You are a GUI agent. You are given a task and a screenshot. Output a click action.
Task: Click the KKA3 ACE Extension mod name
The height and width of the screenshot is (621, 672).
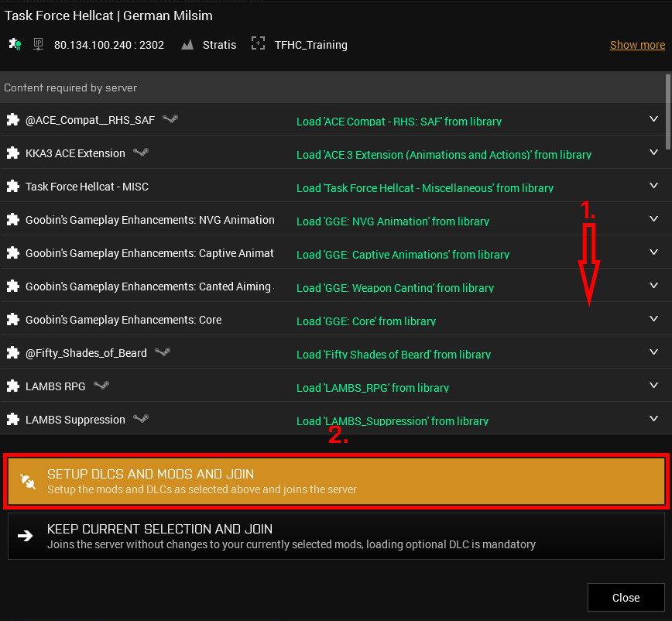coord(75,153)
